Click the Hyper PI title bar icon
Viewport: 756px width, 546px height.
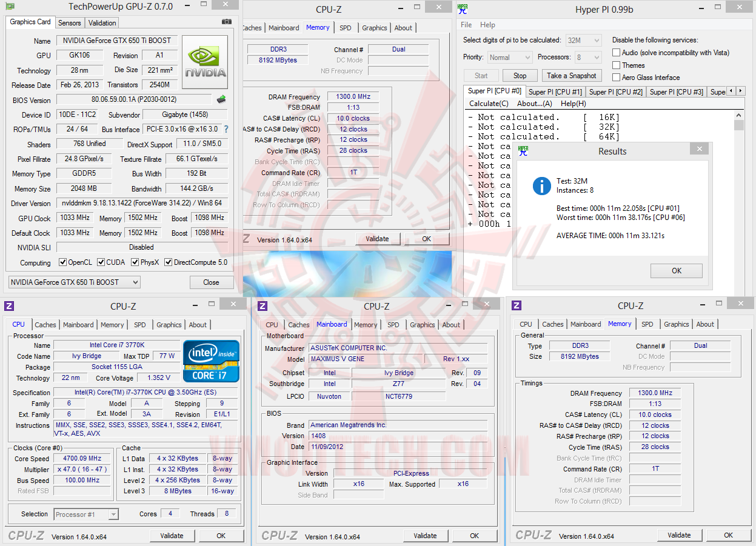click(463, 8)
